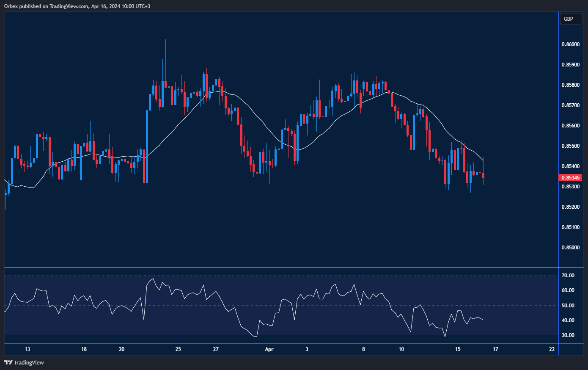Select the Apr label on time axis
Screen dimensions: 588x370
[269, 349]
